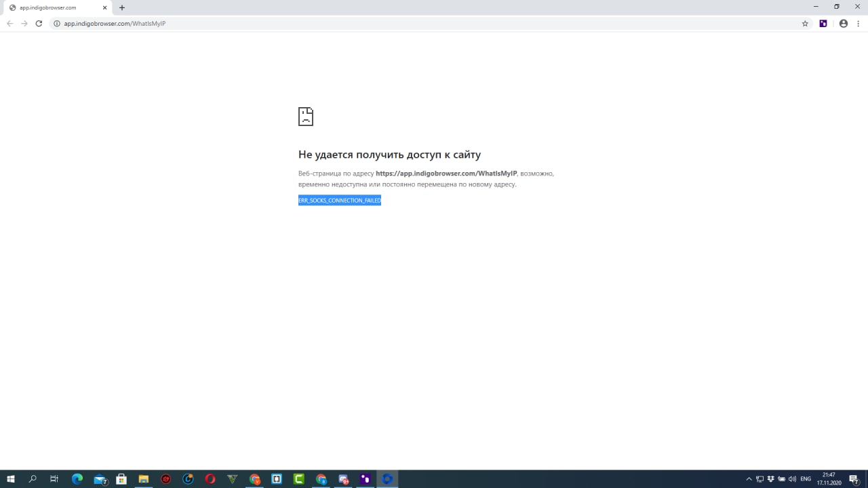Click the 'Не удается получить доступ к сайту' heading
Image resolution: width=868 pixels, height=488 pixels.
tap(389, 155)
